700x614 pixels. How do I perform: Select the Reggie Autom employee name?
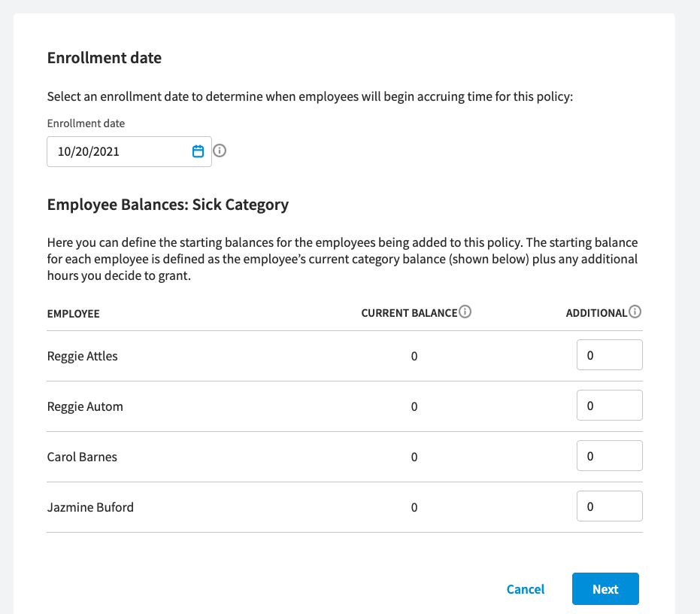(x=85, y=406)
